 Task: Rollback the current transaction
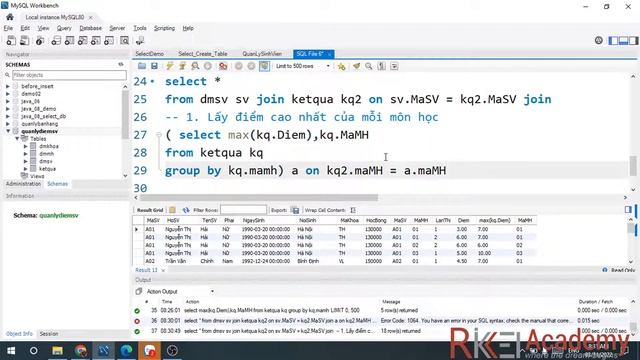tap(251, 66)
